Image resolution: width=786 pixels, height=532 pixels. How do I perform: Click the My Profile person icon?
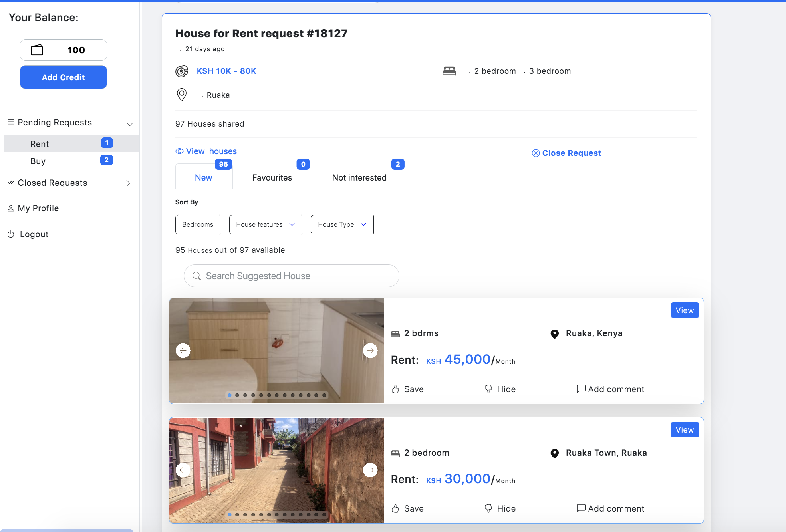11,208
